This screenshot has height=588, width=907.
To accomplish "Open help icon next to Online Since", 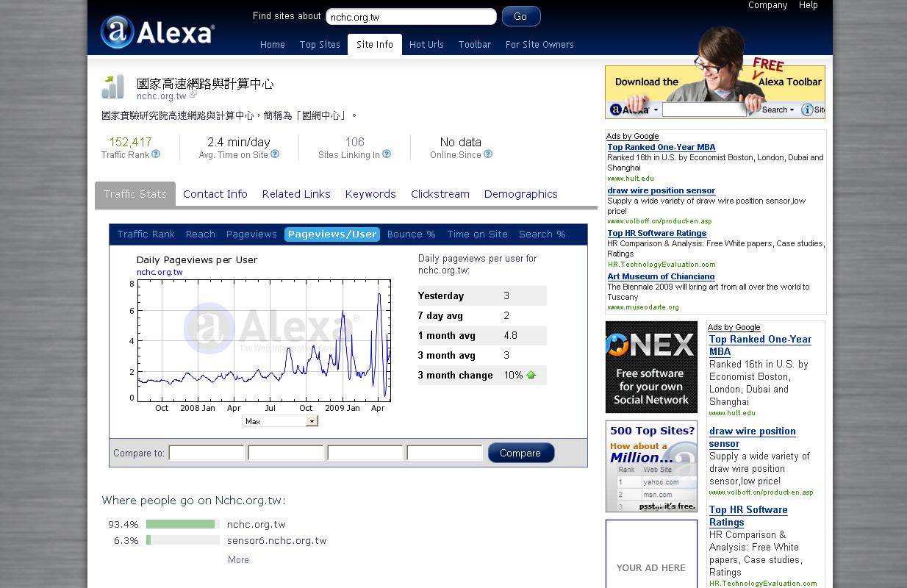I will [x=488, y=154].
